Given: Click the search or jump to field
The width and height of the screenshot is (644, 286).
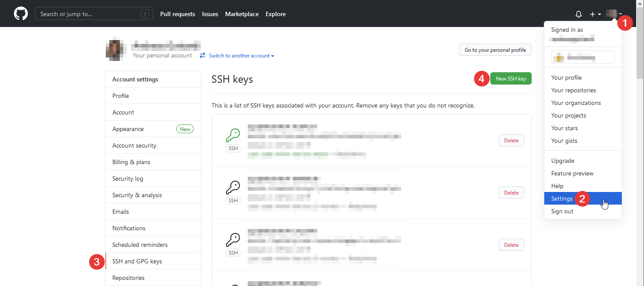Looking at the screenshot, I should tap(94, 13).
